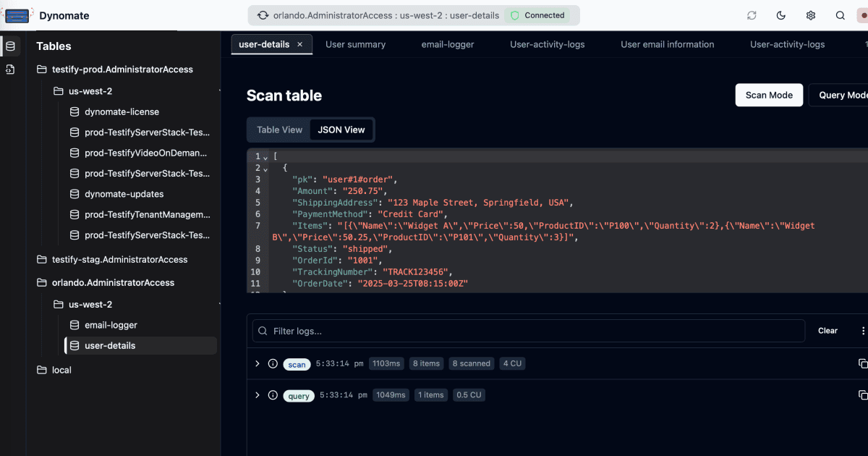Image resolution: width=868 pixels, height=456 pixels.
Task: Open the email-logger tab
Action: pos(448,44)
